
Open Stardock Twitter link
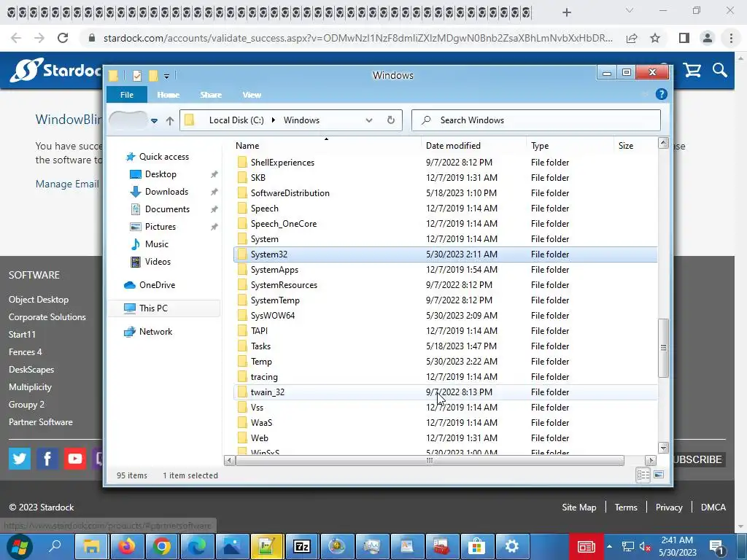[x=20, y=459]
